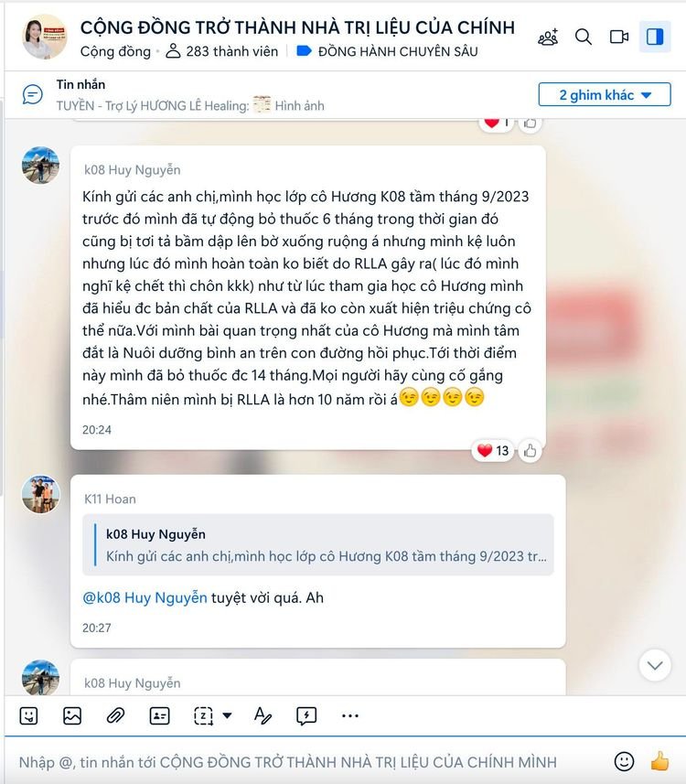Open the sticker picker
686x784 pixels.
pos(28,716)
